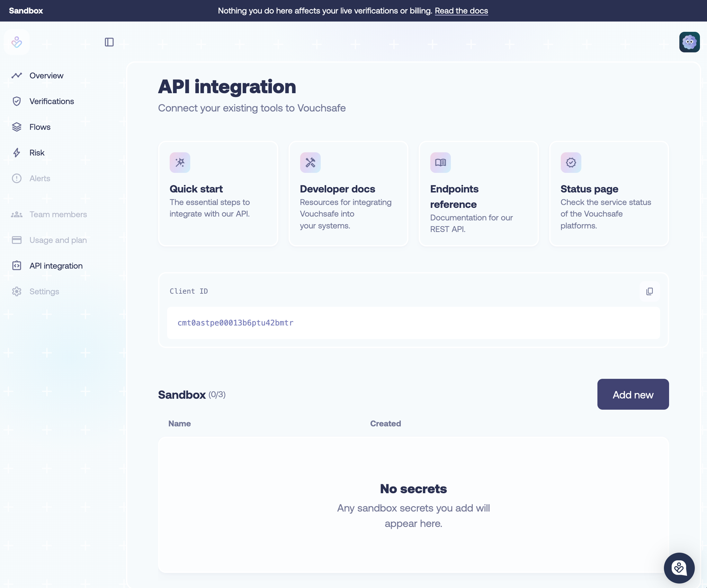This screenshot has height=588, width=707.
Task: Click the Client ID value field
Action: [413, 323]
